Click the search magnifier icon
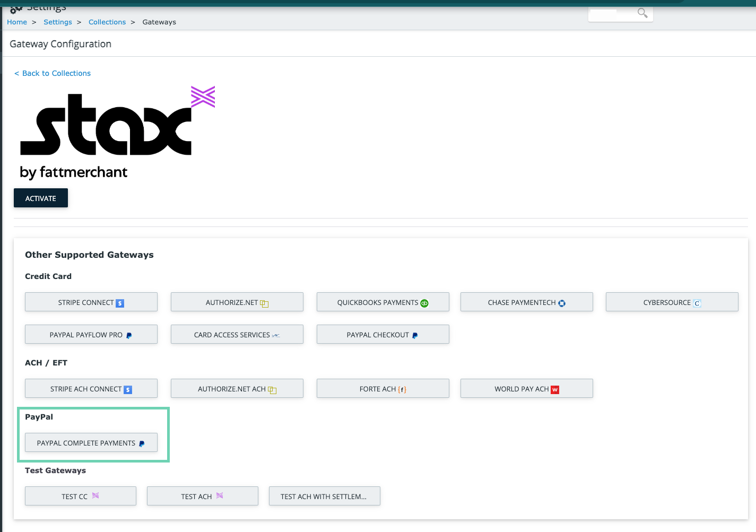This screenshot has height=532, width=756. [x=642, y=13]
